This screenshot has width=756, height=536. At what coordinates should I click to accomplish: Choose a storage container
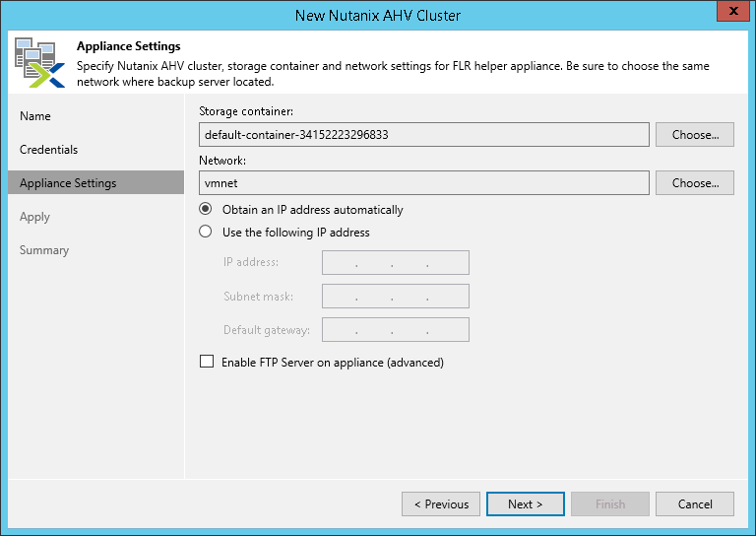coord(695,135)
